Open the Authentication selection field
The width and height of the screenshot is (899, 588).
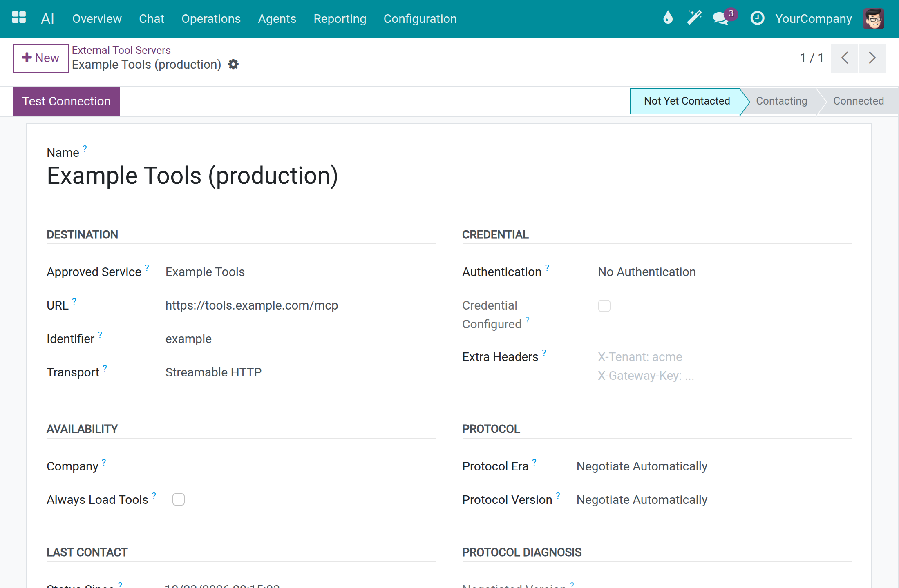[725, 272]
